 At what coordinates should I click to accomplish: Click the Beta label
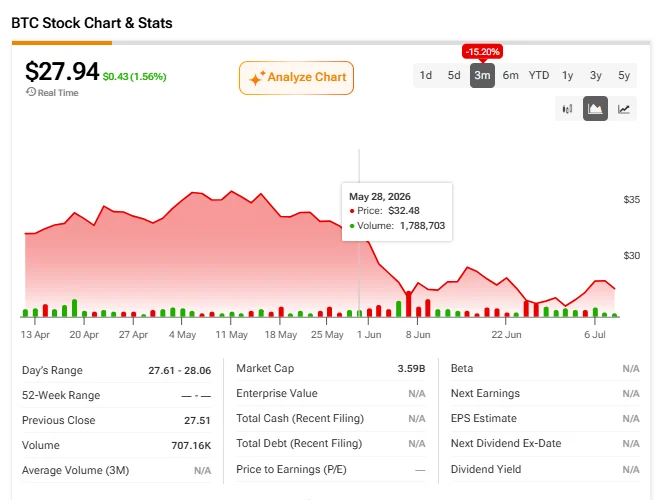462,368
